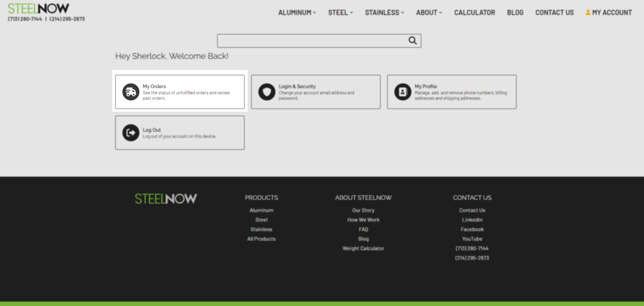The width and height of the screenshot is (644, 306).
Task: Open the My Profile card
Action: [452, 92]
